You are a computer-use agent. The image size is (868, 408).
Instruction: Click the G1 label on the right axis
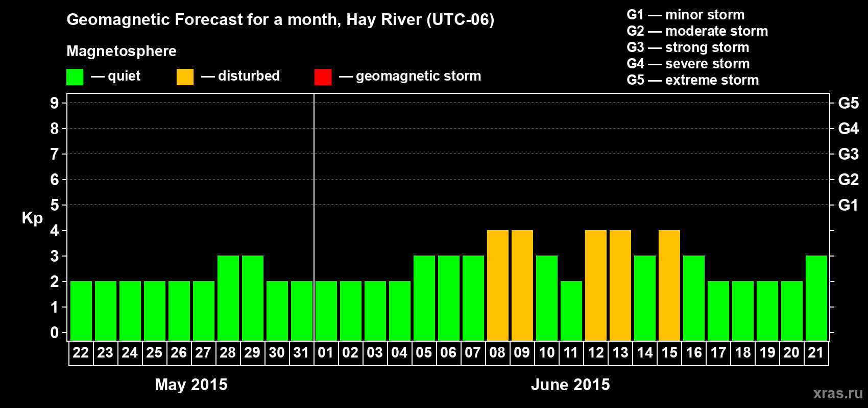point(849,205)
